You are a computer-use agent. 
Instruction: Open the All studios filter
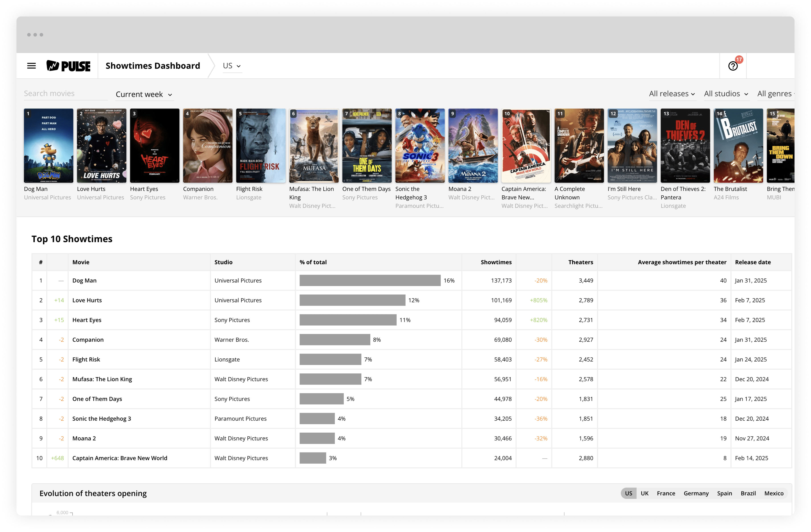coord(726,94)
